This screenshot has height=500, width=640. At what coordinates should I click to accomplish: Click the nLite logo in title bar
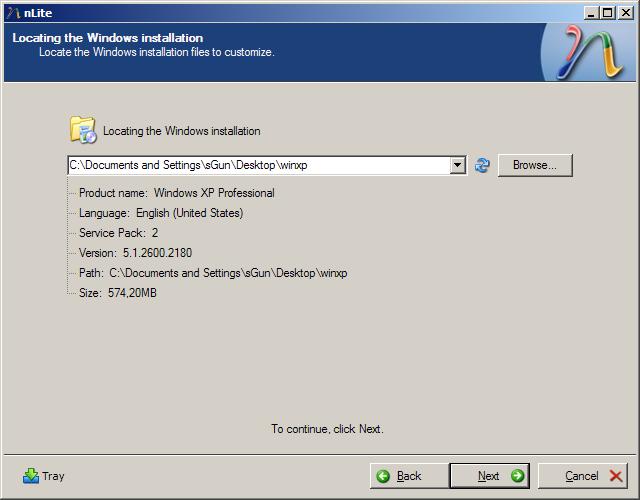[13, 13]
